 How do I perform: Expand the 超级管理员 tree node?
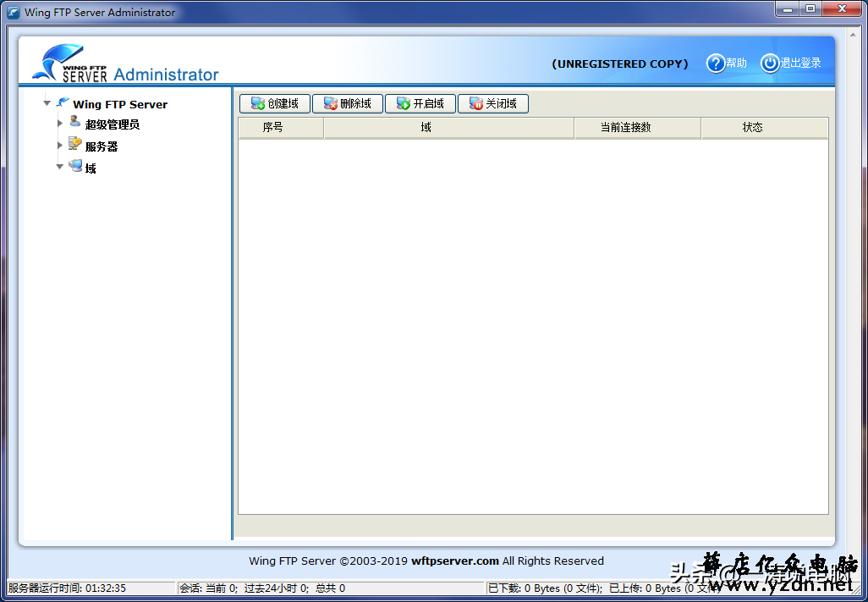pos(60,123)
